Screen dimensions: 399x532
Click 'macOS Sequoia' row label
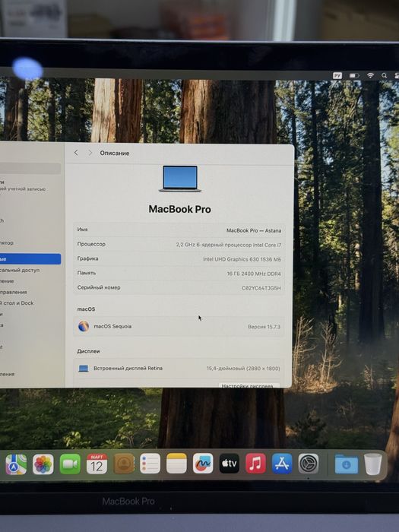coord(112,326)
